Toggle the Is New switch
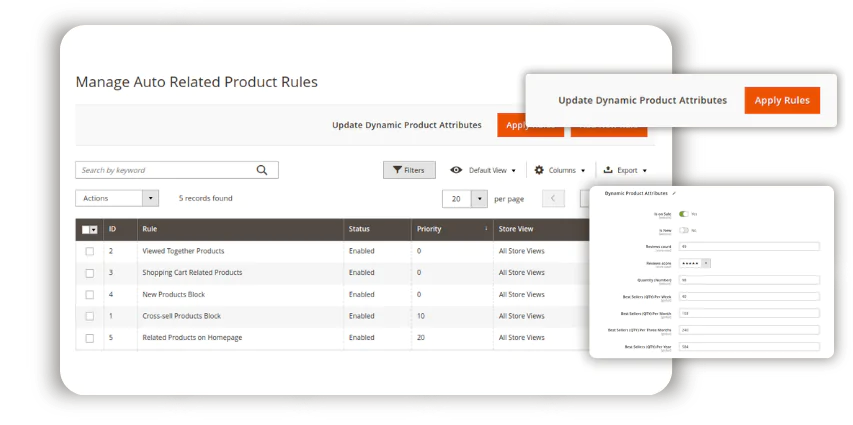Screen dimensions: 853x425 (x=684, y=231)
